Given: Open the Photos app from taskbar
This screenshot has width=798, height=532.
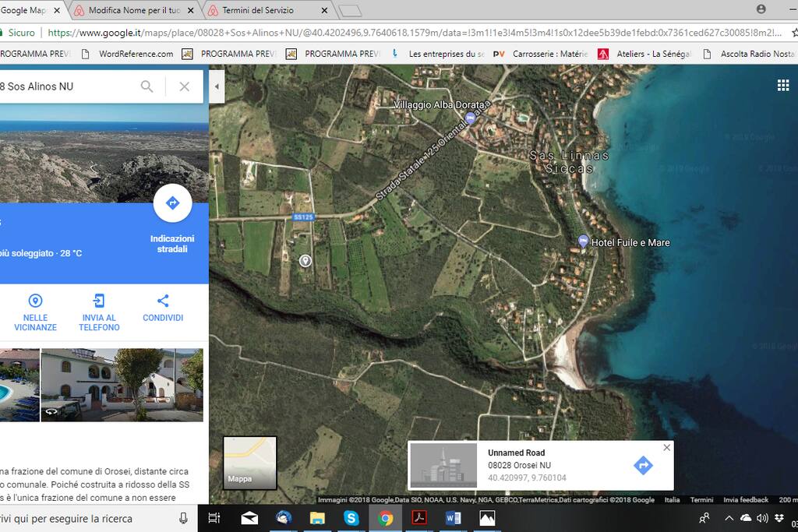Looking at the screenshot, I should pyautogui.click(x=487, y=518).
